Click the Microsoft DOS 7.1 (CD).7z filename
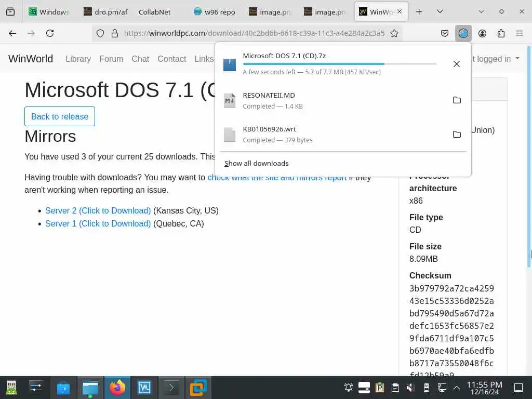 point(284,56)
